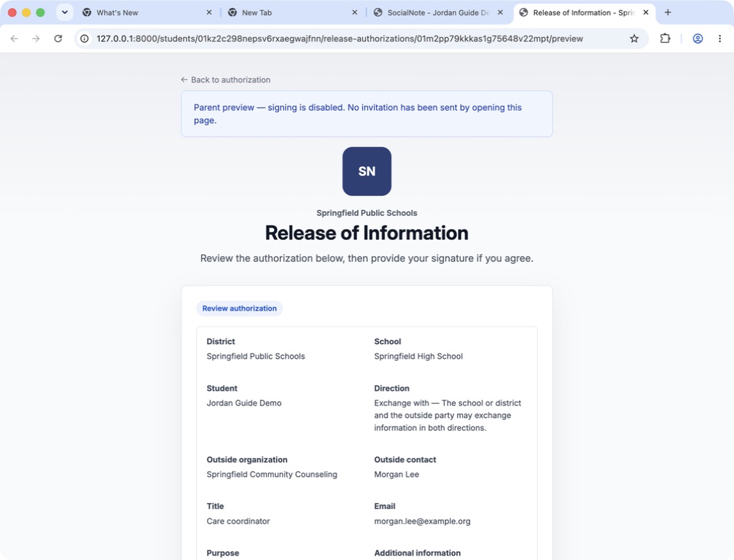View site information icon in address bar
This screenshot has height=560, width=734.
pos(85,39)
